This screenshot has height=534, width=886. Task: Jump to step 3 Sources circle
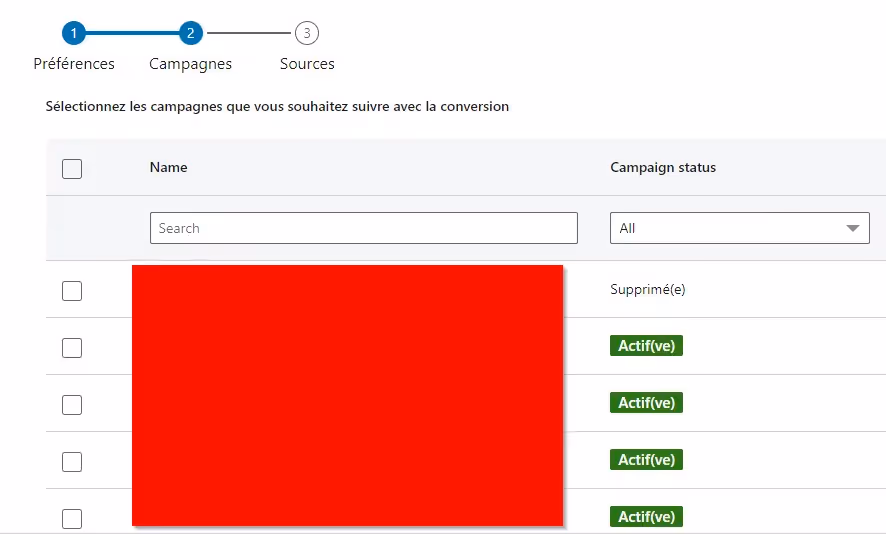coord(307,33)
